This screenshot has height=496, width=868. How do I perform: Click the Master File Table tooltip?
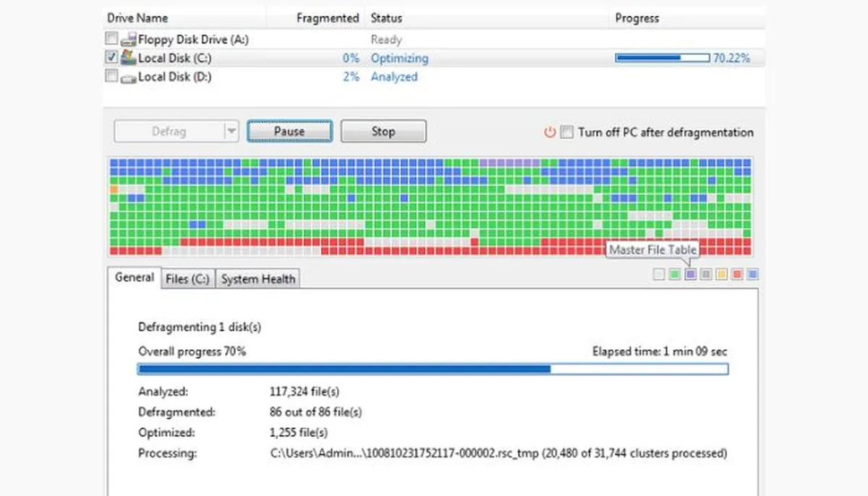point(653,249)
